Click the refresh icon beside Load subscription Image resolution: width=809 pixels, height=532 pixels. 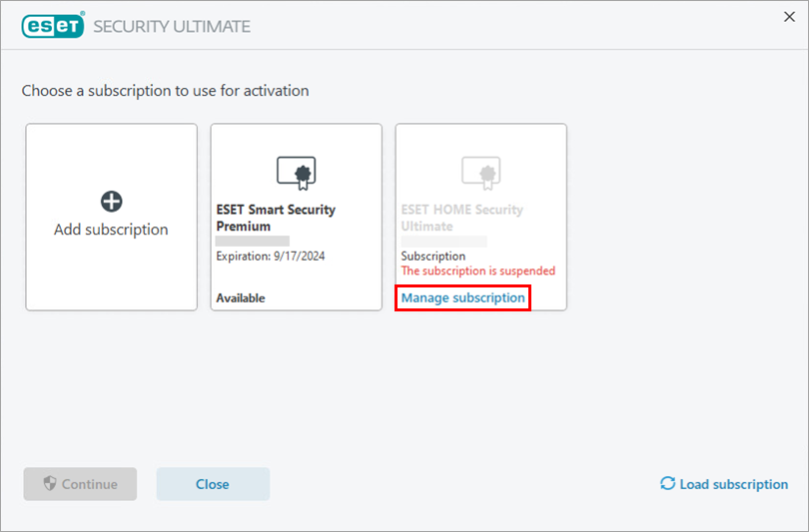667,483
